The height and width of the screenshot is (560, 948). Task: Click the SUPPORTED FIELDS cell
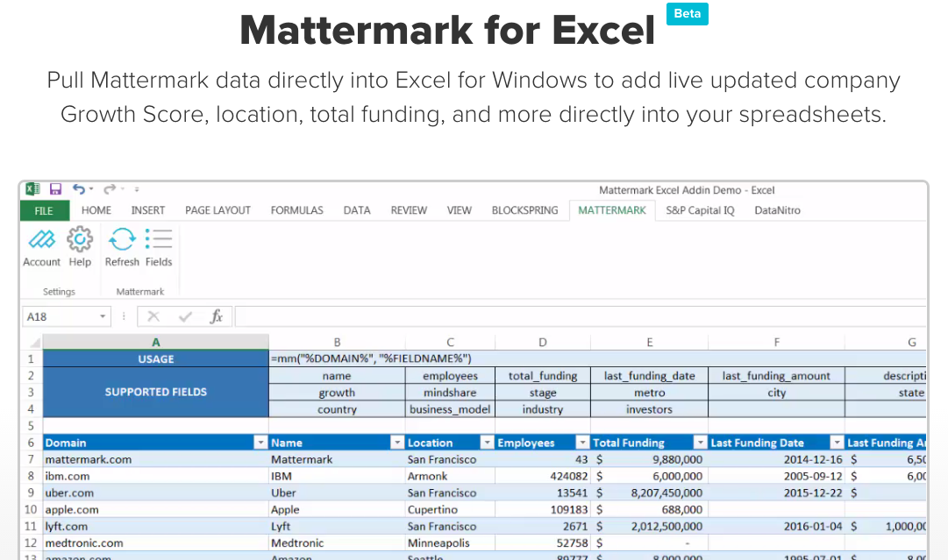point(156,392)
